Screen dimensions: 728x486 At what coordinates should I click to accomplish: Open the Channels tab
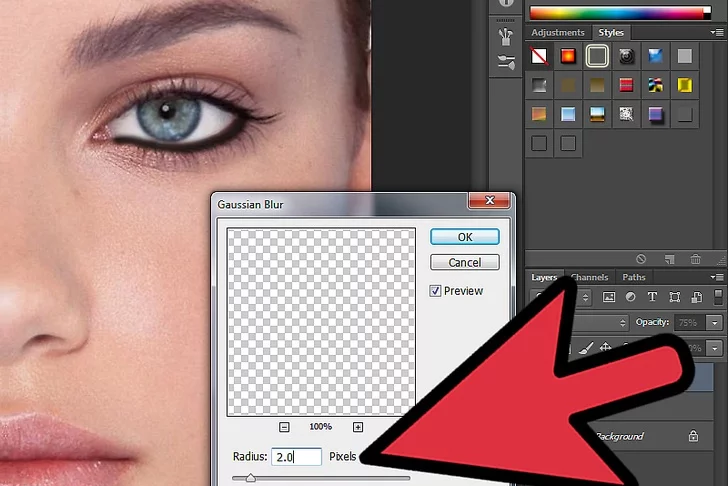[x=589, y=277]
